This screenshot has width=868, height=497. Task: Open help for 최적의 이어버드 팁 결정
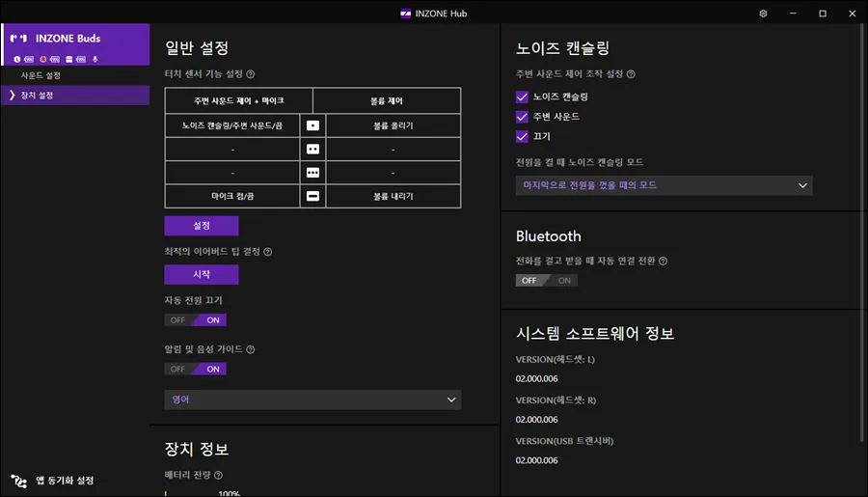point(267,252)
